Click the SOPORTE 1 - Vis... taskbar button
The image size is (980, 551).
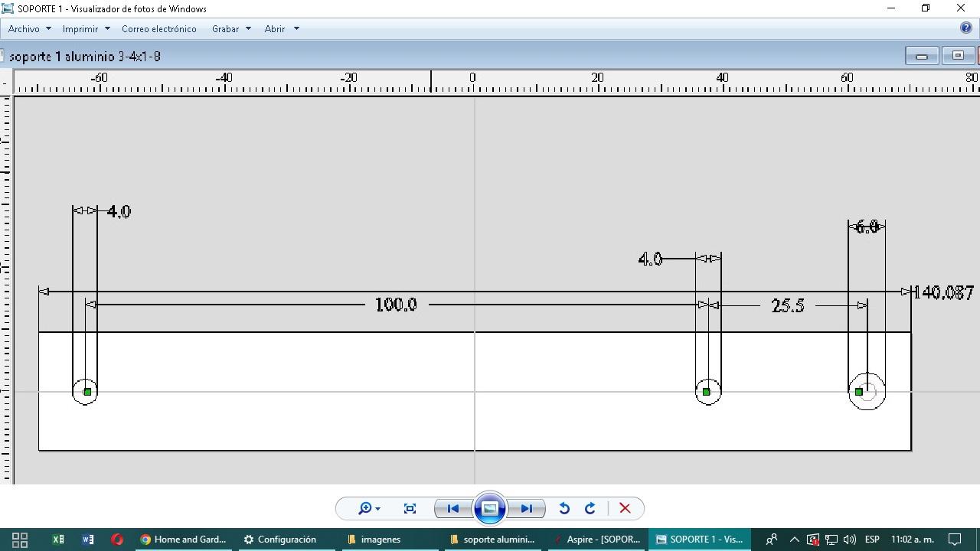tap(700, 540)
